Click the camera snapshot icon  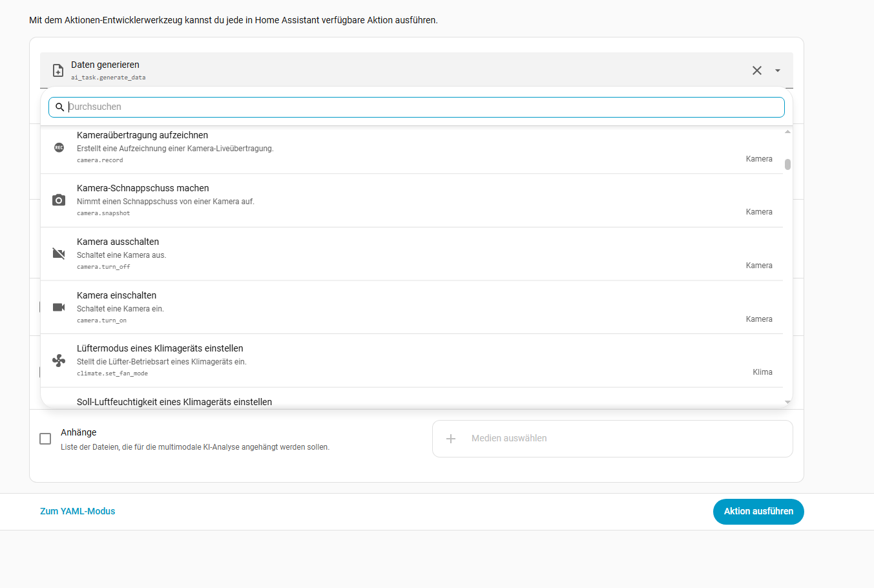pyautogui.click(x=59, y=200)
